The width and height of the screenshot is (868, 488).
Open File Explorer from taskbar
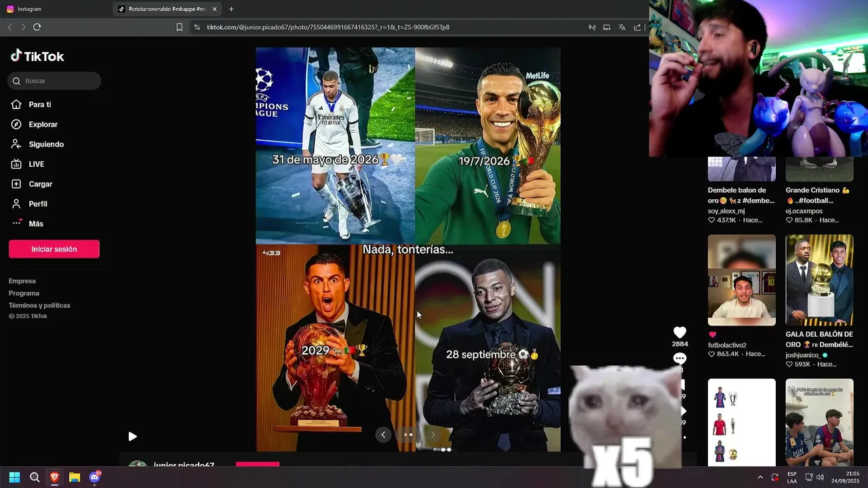coord(75,477)
